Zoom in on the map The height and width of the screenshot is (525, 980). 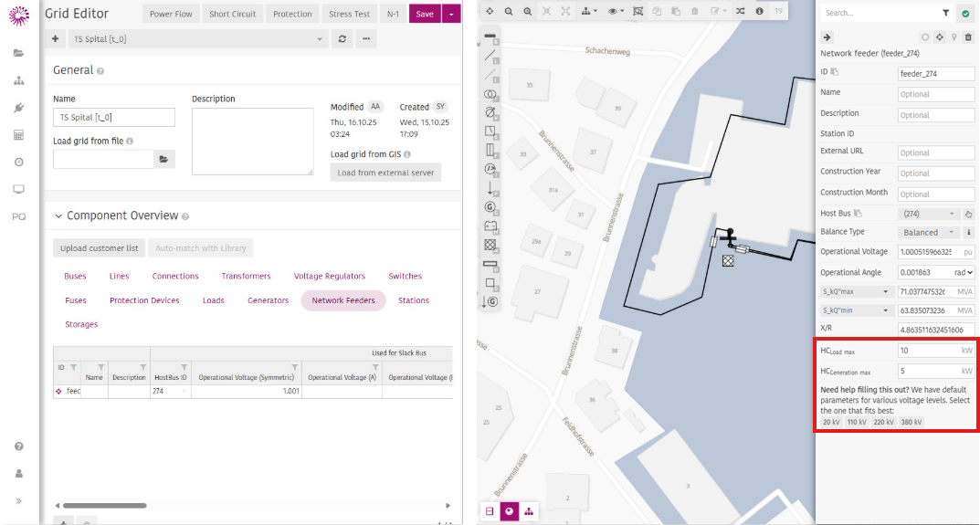point(529,11)
